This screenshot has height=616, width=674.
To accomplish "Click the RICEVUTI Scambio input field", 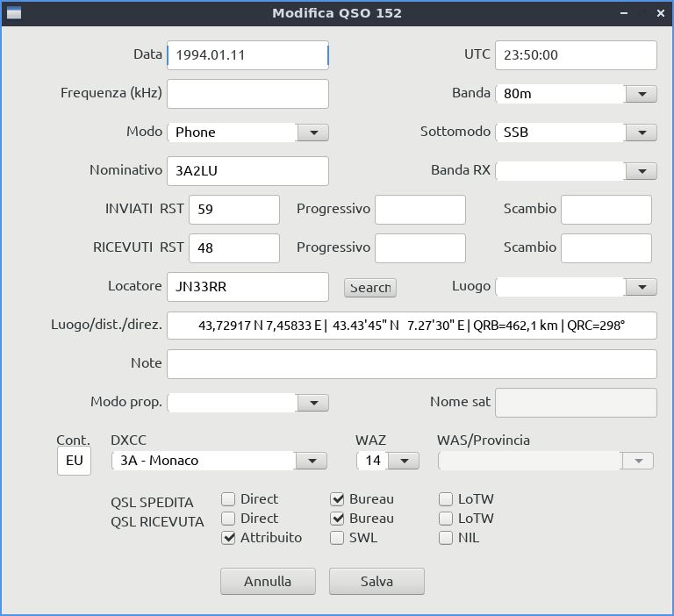I will pyautogui.click(x=606, y=248).
